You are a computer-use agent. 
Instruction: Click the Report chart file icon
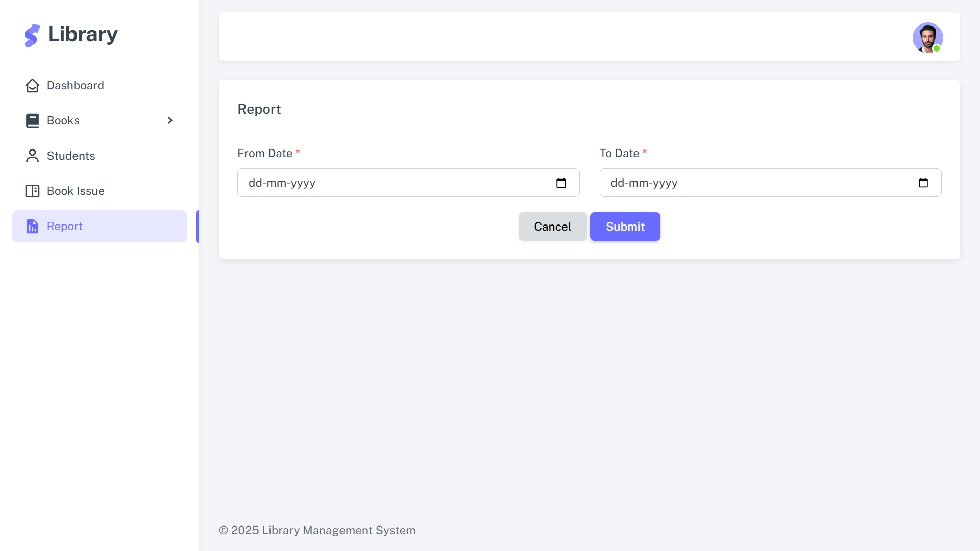32,226
